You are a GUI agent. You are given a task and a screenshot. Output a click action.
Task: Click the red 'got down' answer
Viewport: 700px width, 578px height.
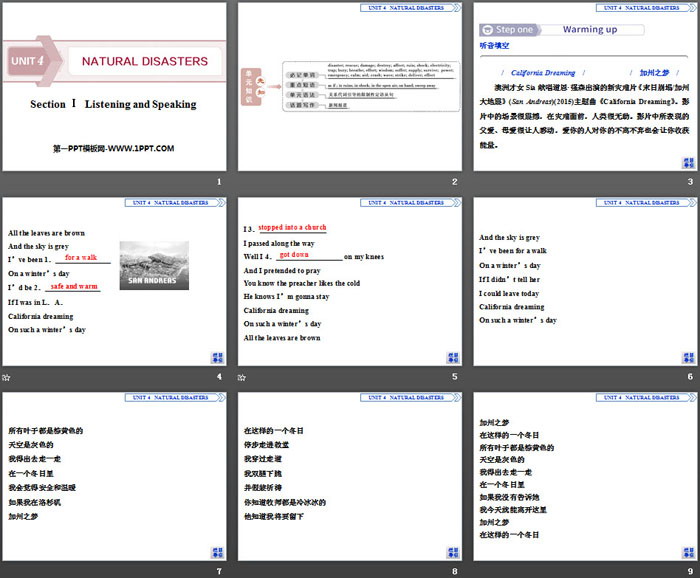click(x=294, y=254)
